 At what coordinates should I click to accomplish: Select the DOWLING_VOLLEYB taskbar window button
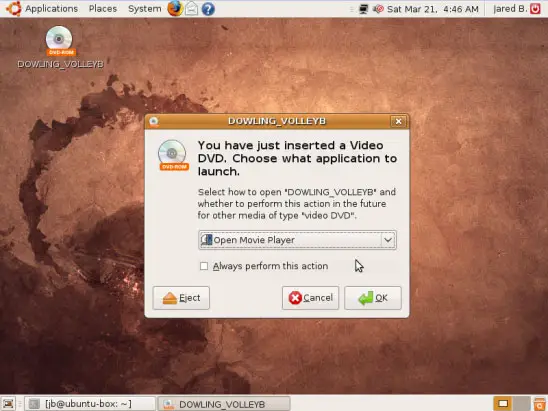(x=224, y=404)
